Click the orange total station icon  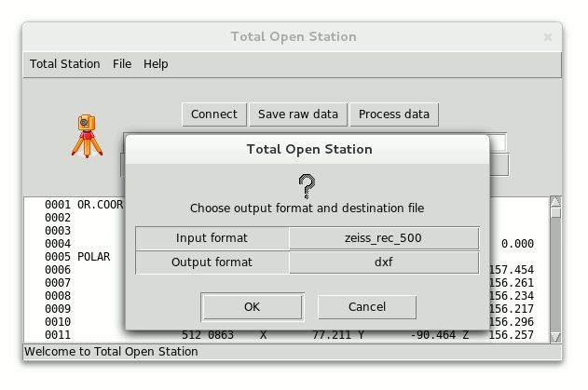87,136
